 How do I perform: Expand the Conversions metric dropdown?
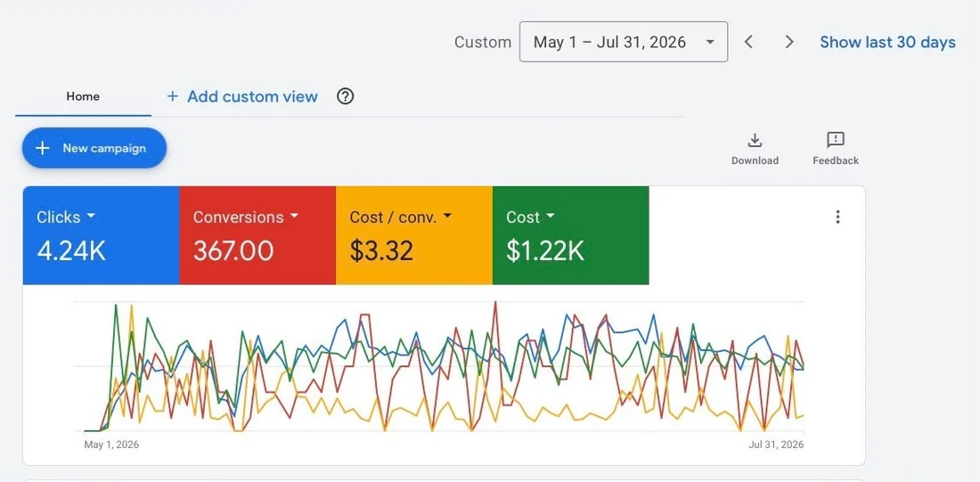(246, 216)
